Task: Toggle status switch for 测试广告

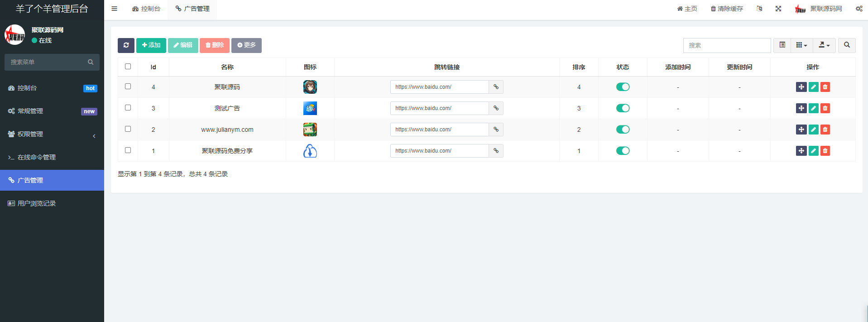Action: 623,108
